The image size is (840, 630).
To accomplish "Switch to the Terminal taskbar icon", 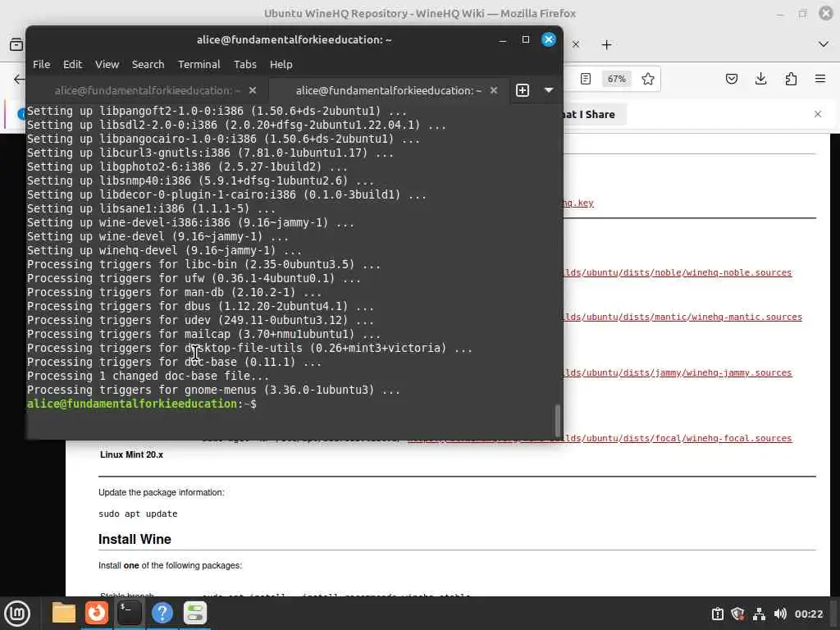I will coord(130,613).
